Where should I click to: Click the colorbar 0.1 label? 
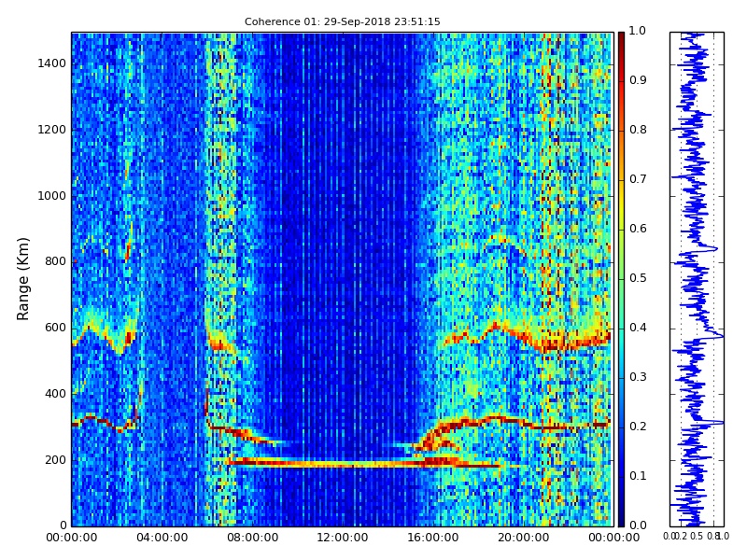click(x=638, y=476)
